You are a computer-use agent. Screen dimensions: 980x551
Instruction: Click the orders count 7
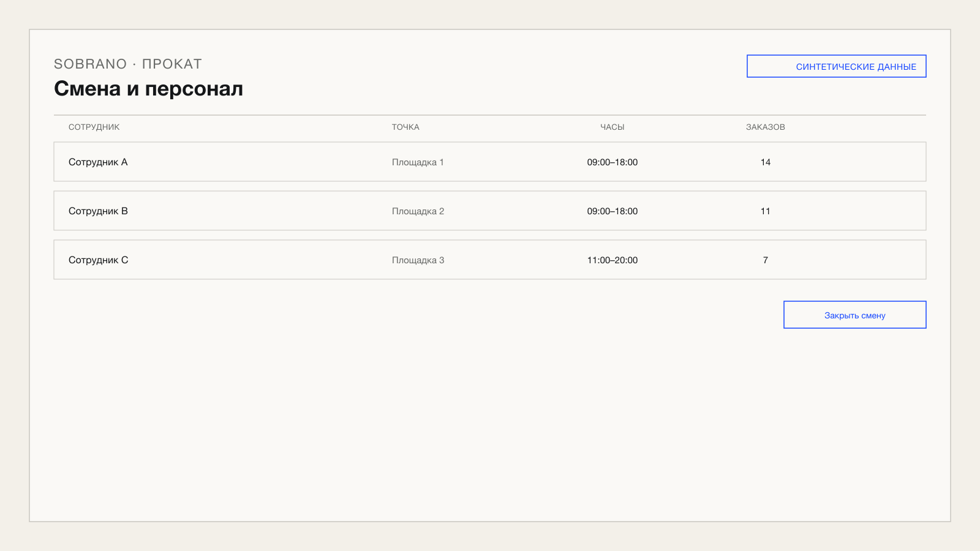[x=766, y=260]
